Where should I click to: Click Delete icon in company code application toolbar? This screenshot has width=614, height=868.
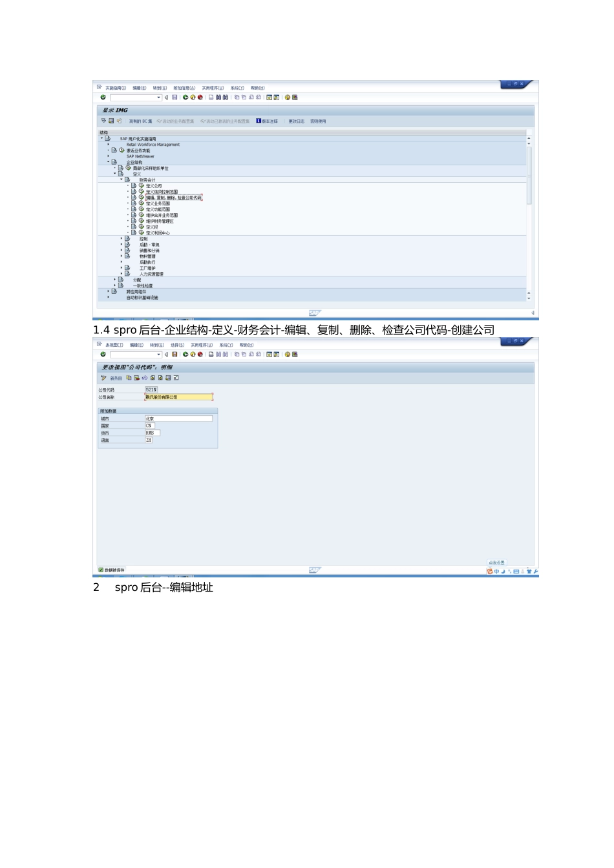click(x=136, y=378)
